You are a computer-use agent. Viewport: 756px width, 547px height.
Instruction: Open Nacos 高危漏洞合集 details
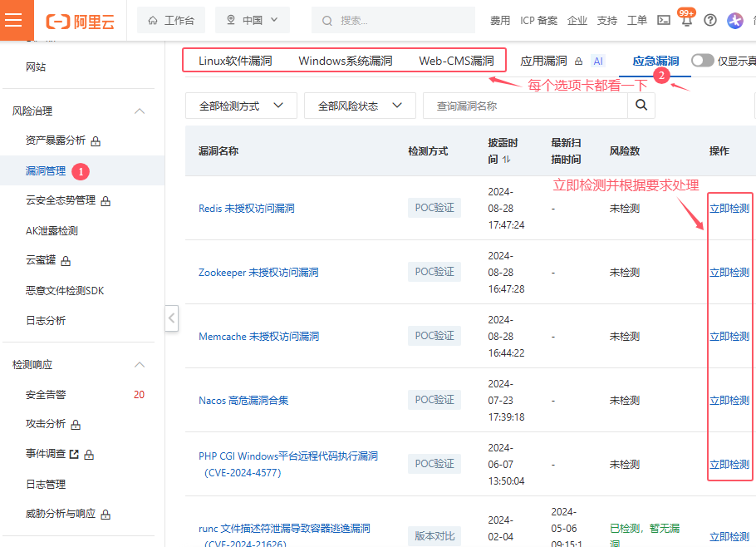click(x=243, y=401)
